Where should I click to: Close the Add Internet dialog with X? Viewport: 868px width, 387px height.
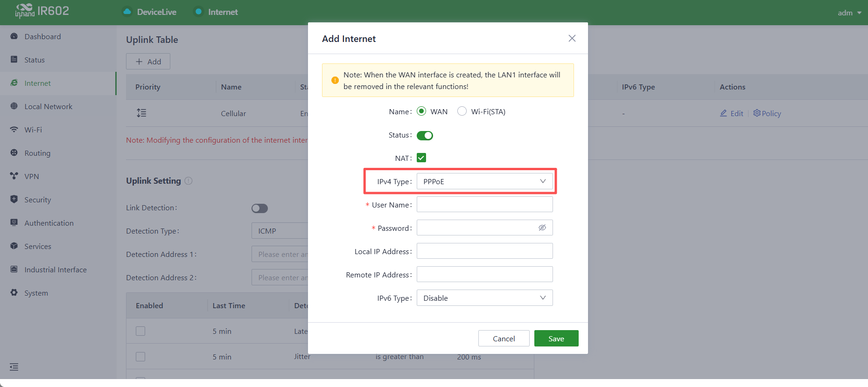coord(572,38)
